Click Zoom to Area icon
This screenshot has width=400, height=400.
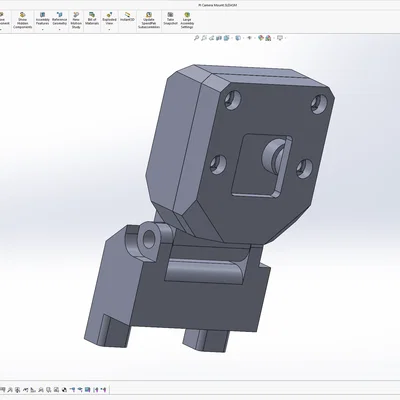pos(204,38)
